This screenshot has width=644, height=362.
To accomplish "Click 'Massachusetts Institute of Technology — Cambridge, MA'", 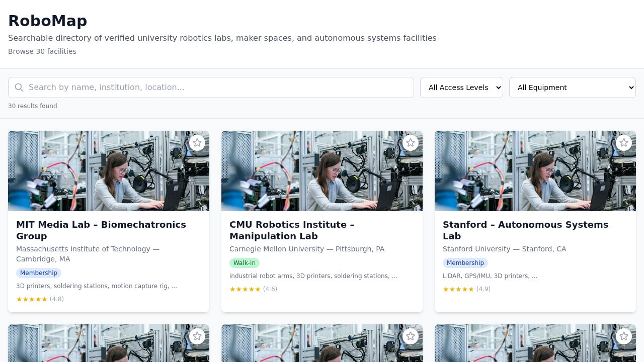I will coord(88,254).
